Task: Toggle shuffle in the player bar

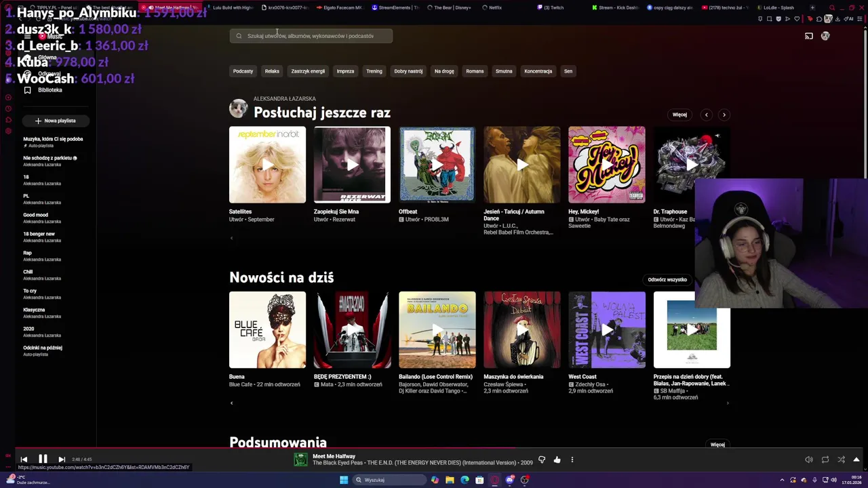Action: click(841, 460)
